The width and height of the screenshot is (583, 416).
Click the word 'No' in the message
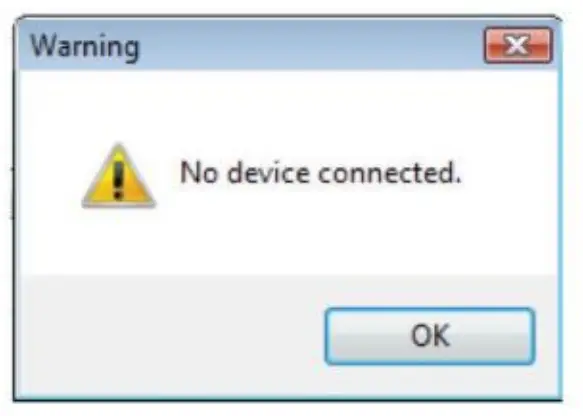(199, 173)
